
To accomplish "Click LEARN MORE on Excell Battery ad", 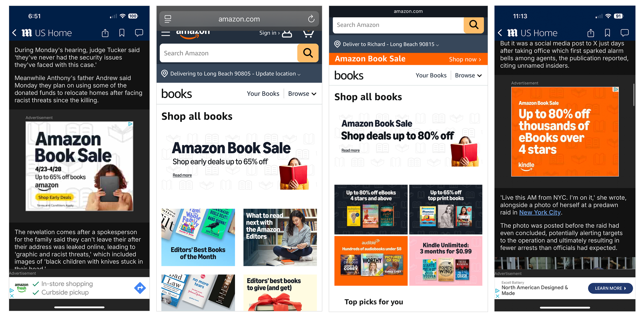I will pos(610,288).
